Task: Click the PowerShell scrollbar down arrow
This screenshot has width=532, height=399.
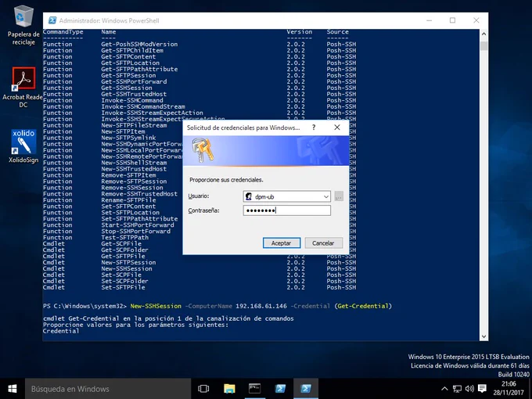Action: [x=483, y=336]
